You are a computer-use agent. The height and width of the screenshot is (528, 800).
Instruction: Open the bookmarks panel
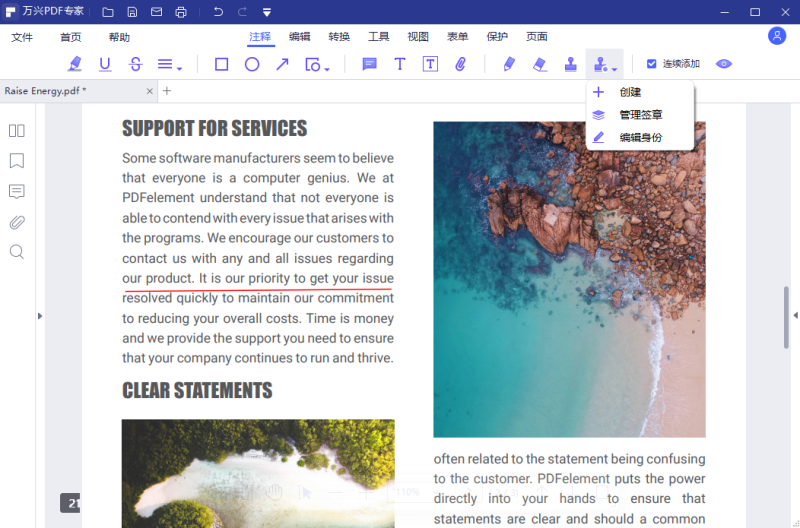[17, 161]
